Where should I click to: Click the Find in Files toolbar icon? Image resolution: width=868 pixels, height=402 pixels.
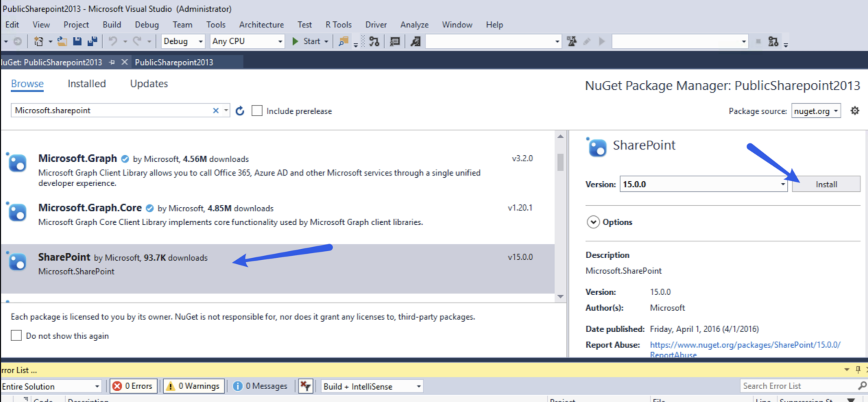point(343,42)
